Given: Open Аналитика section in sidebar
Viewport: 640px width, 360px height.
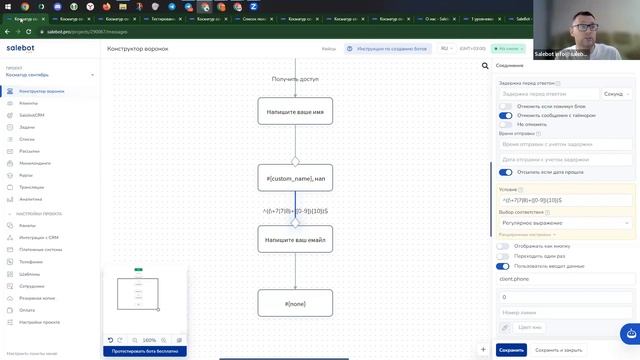Looking at the screenshot, I should point(31,199).
